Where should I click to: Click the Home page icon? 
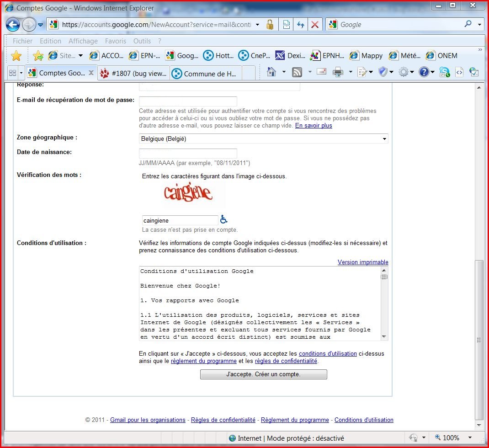[271, 72]
